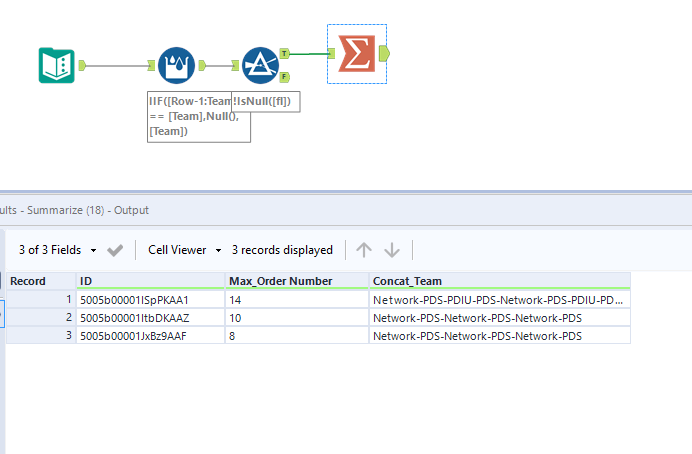Click the Filter False output anchor

[286, 76]
